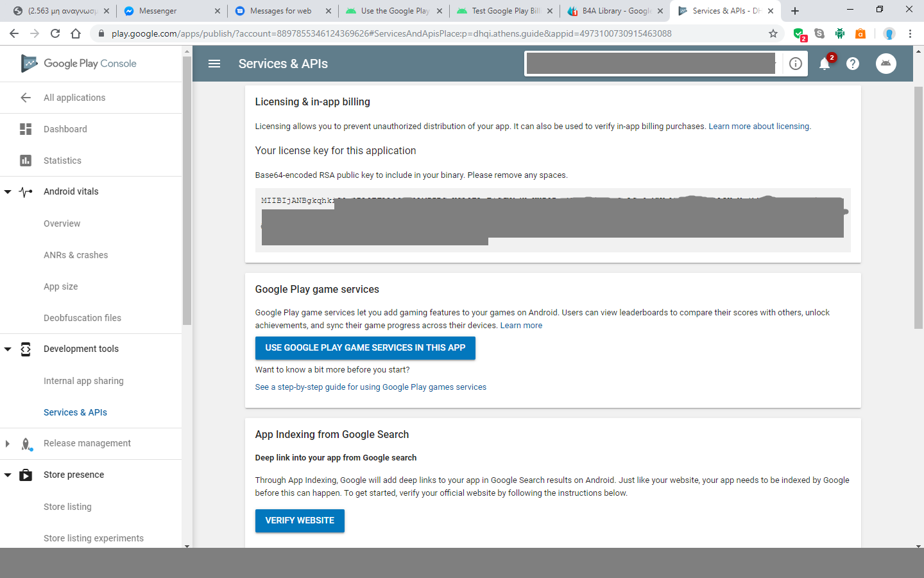The height and width of the screenshot is (578, 924).
Task: Click the sidebar vertical scrollbar
Action: pyautogui.click(x=187, y=191)
